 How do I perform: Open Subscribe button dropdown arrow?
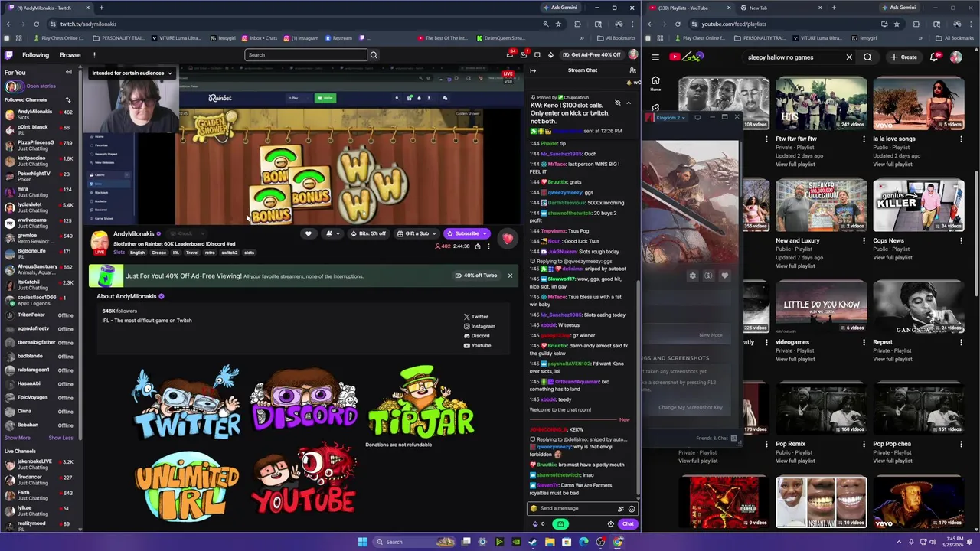pos(485,233)
